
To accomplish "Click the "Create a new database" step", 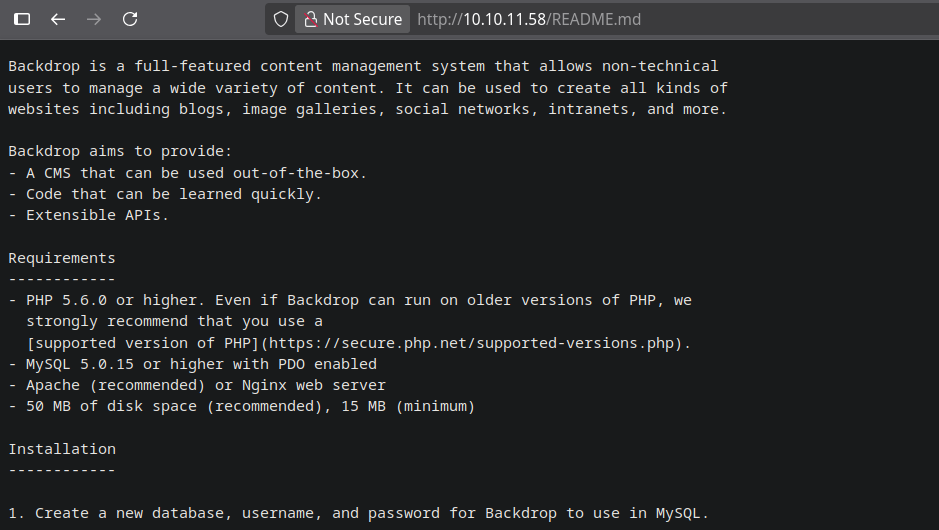I will tap(360, 513).
